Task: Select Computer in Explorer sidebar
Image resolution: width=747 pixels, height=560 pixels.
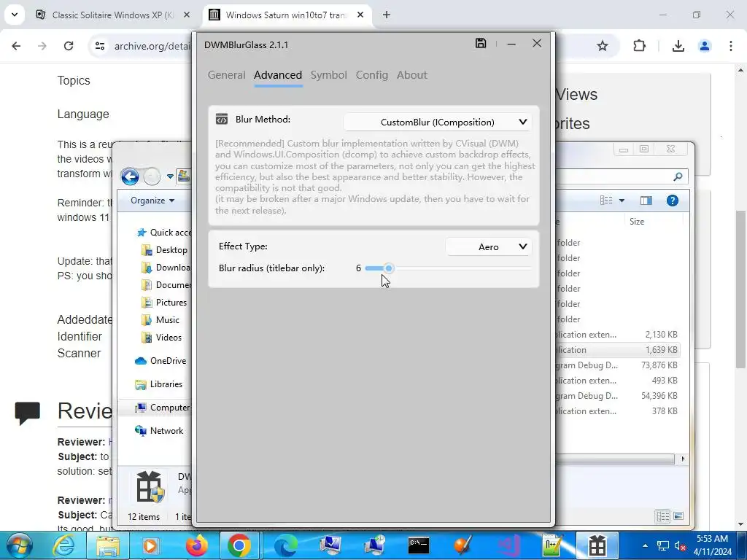Action: [163, 408]
